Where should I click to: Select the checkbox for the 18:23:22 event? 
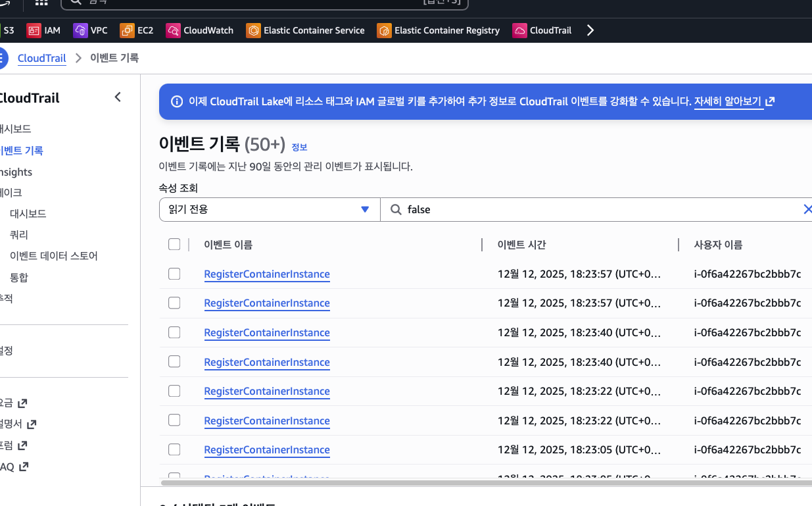(174, 390)
